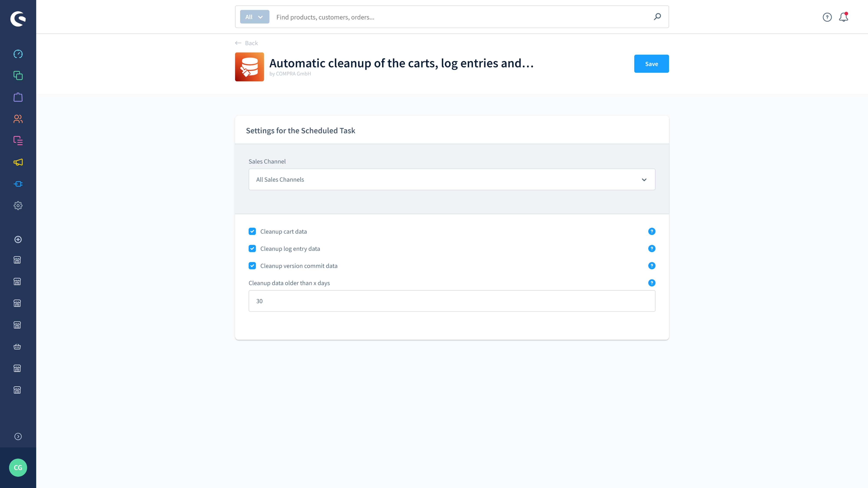The height and width of the screenshot is (488, 868).
Task: Go back using the Back link
Action: [246, 43]
